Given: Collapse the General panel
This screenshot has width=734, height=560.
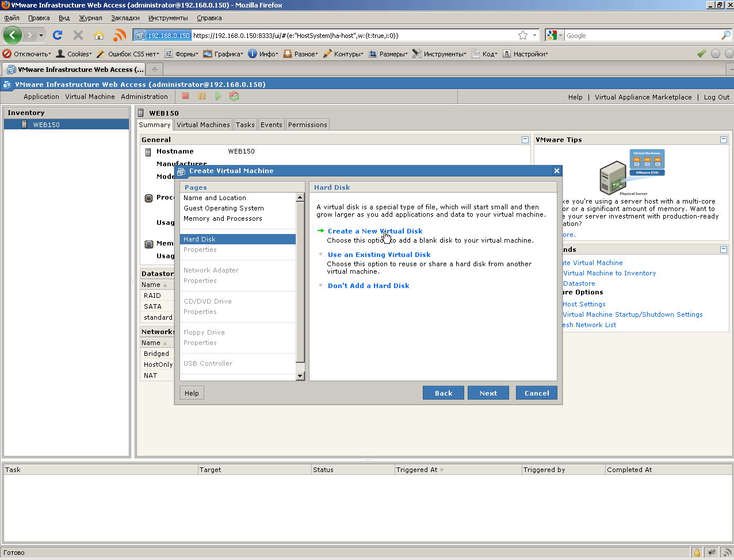Looking at the screenshot, I should [525, 139].
